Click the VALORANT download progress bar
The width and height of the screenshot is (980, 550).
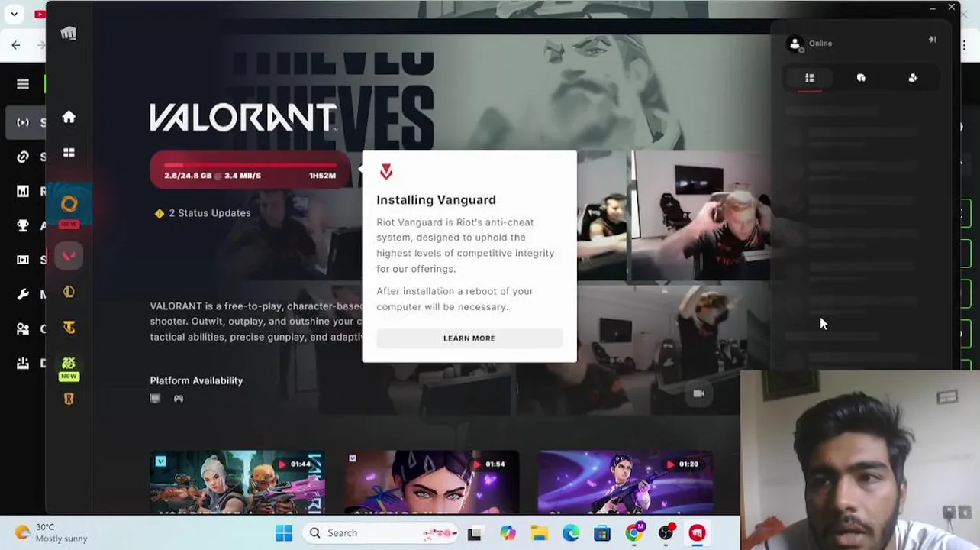(250, 170)
